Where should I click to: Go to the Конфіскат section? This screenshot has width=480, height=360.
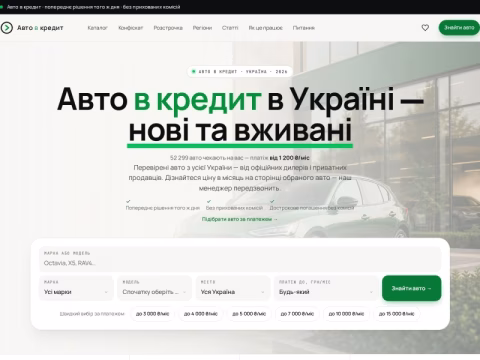tap(131, 28)
